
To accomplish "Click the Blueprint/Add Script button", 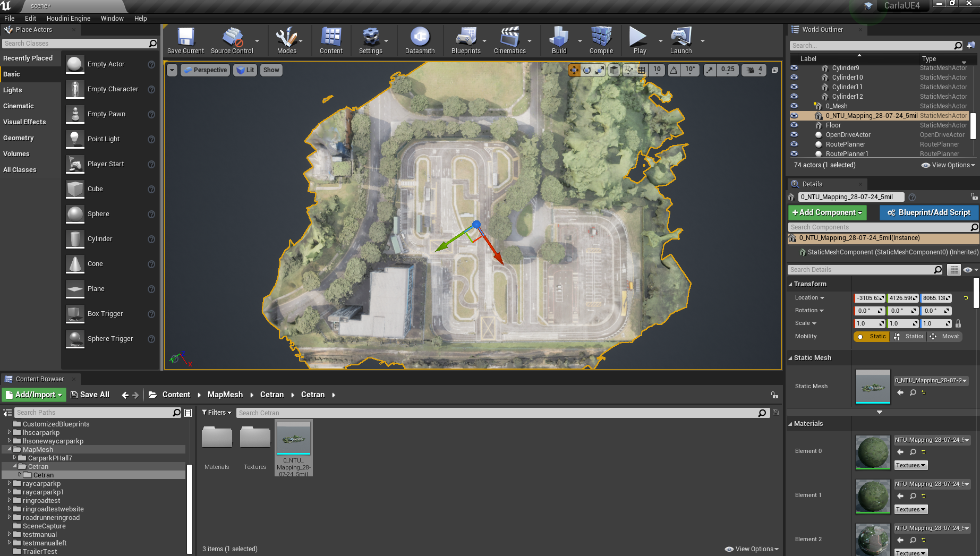I will pos(928,212).
